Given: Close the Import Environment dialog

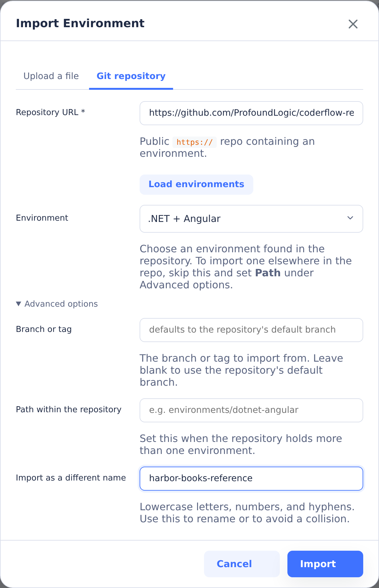Looking at the screenshot, I should pyautogui.click(x=353, y=24).
